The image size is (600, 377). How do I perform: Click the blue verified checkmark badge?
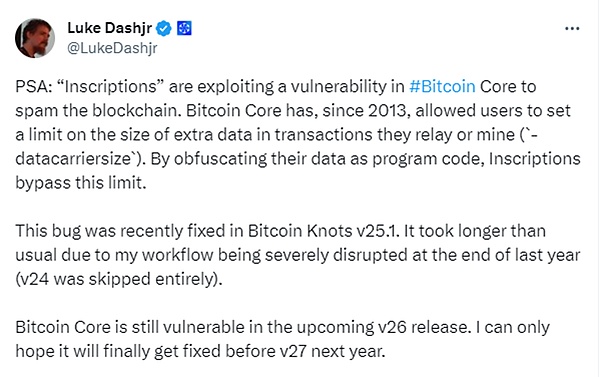coord(164,28)
